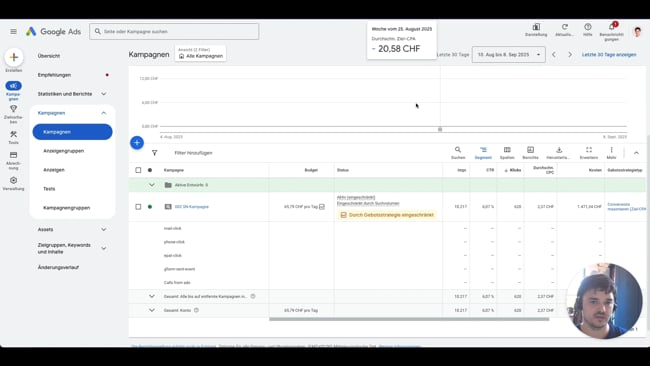Screen dimensions: 650x366
Task: Click the Erstellen plus button
Action: pos(14,57)
